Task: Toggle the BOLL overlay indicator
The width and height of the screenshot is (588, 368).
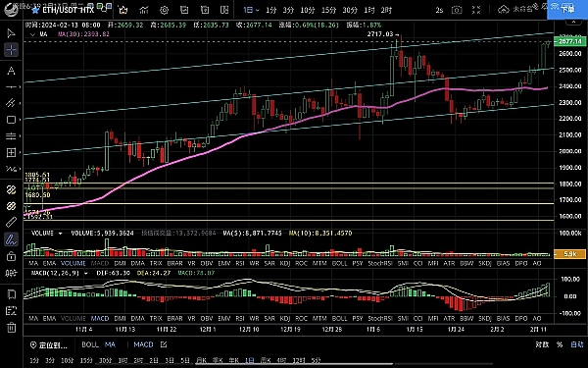Action: (90, 344)
